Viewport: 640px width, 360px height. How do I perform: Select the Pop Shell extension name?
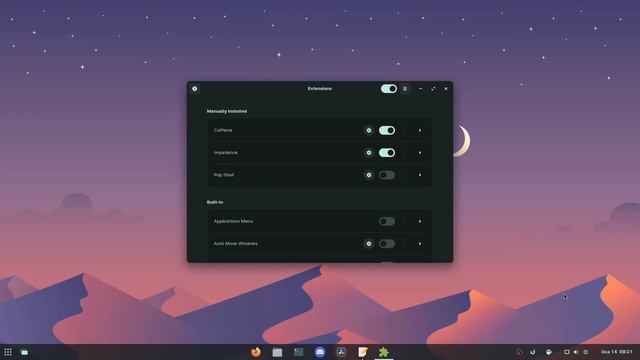tap(224, 175)
